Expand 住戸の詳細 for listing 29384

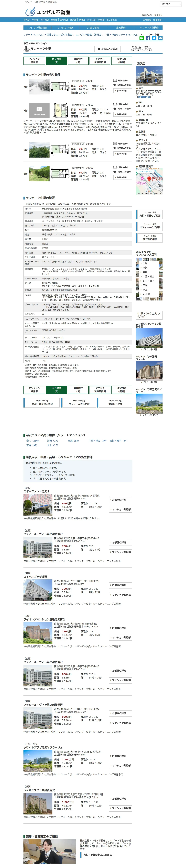click(122, 154)
